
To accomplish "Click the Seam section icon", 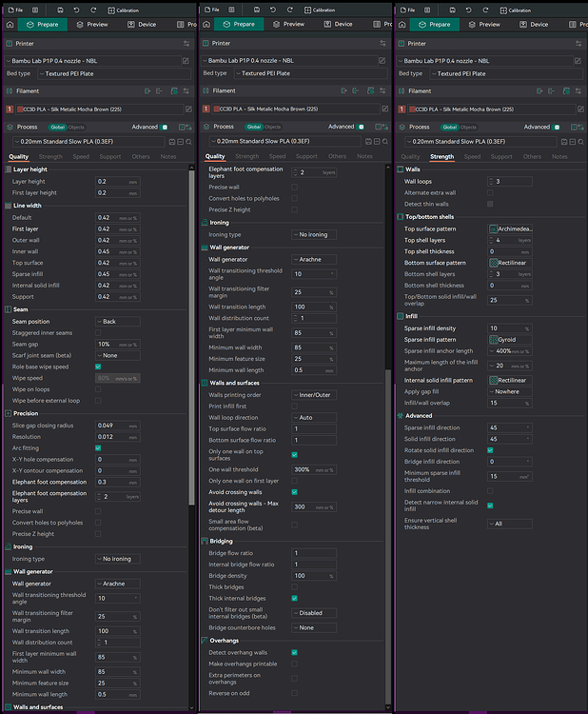I will pyautogui.click(x=9, y=309).
